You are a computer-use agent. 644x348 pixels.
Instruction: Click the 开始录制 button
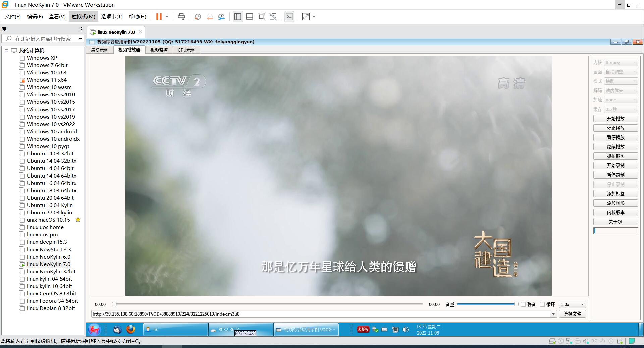pos(616,165)
